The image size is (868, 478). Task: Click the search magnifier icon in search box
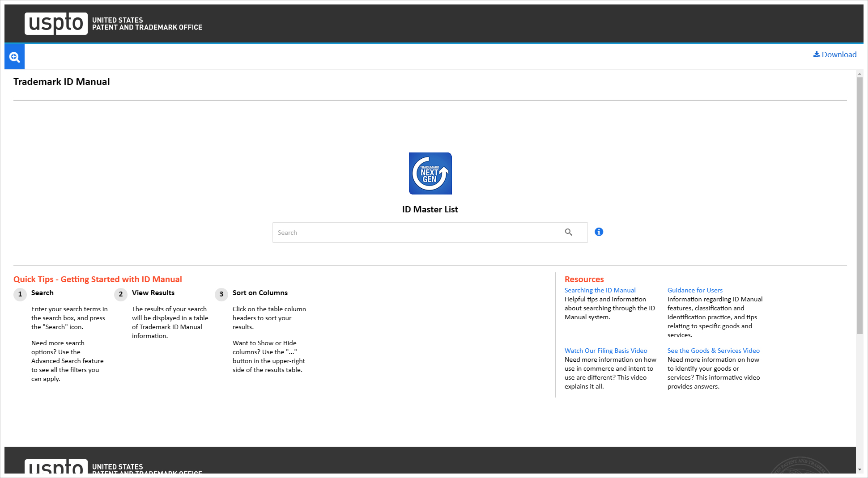[x=568, y=232]
